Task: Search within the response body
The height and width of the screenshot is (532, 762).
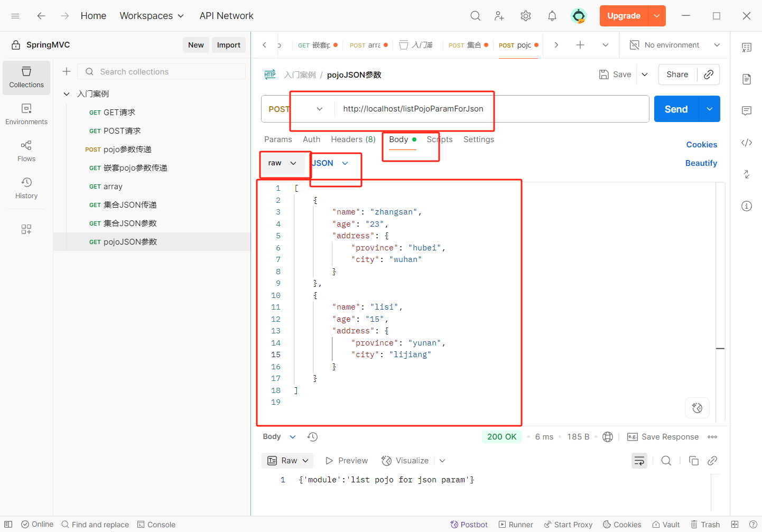Action: point(666,461)
